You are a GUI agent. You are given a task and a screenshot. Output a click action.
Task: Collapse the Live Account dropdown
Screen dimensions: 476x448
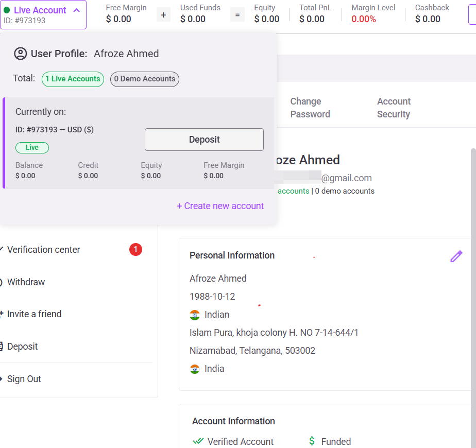click(x=43, y=14)
